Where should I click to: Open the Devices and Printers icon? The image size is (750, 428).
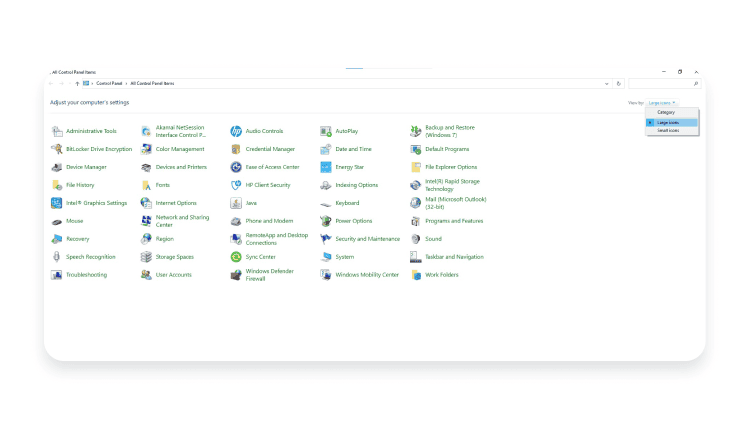[146, 167]
